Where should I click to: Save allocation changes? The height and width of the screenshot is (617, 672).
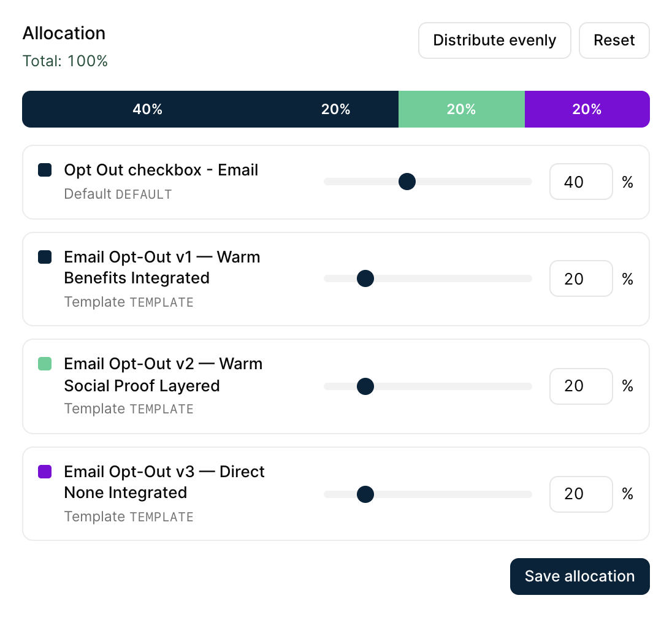(x=579, y=576)
